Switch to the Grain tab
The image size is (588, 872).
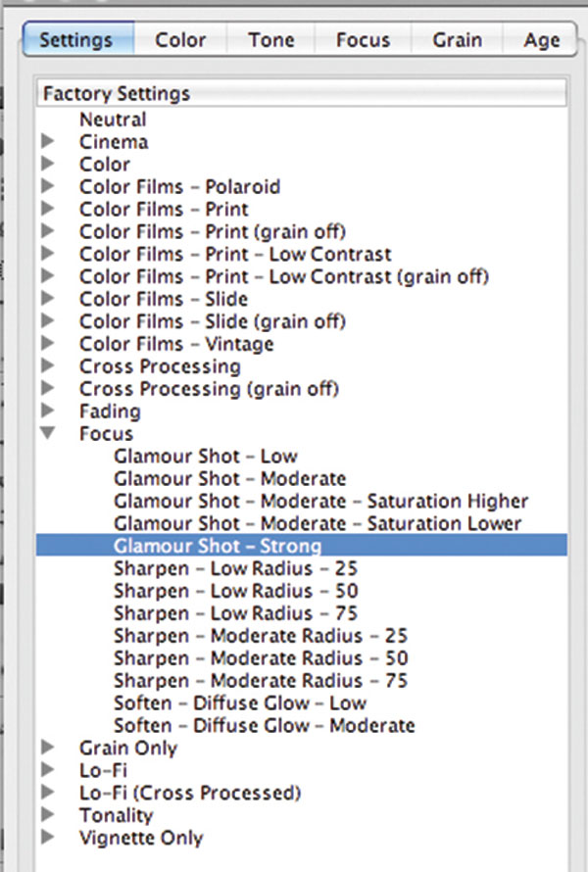[x=458, y=39]
